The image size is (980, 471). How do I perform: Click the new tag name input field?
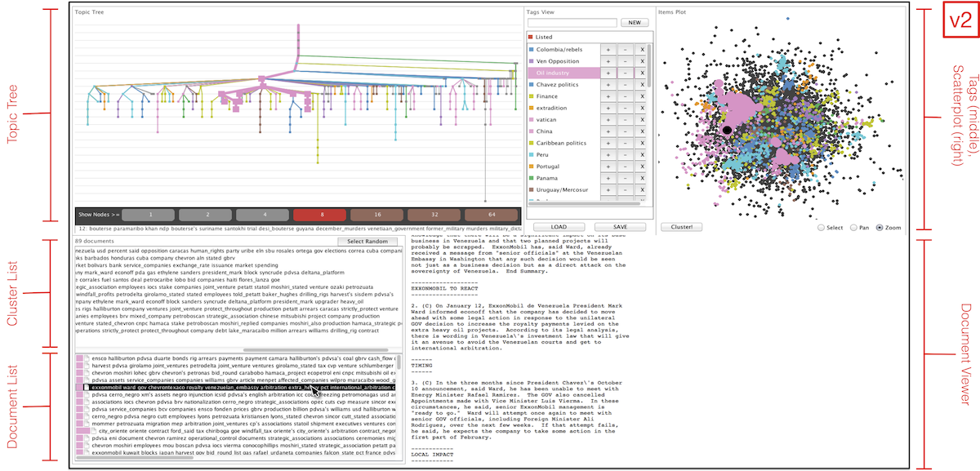pos(572,23)
